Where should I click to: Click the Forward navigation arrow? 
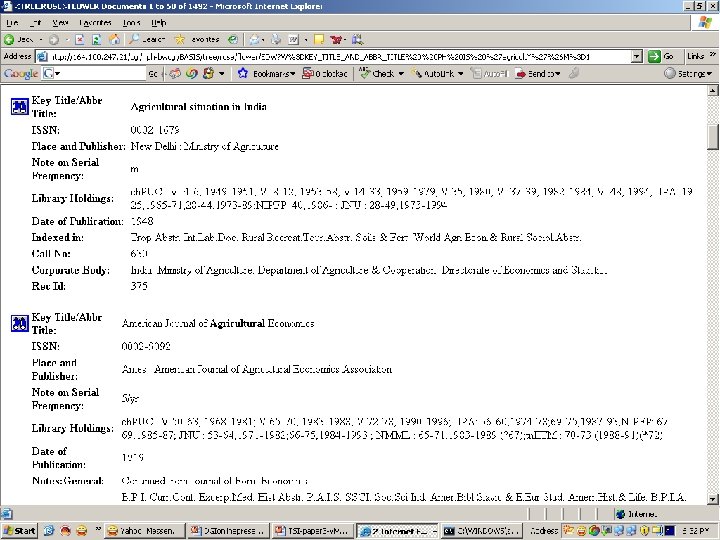[54, 39]
